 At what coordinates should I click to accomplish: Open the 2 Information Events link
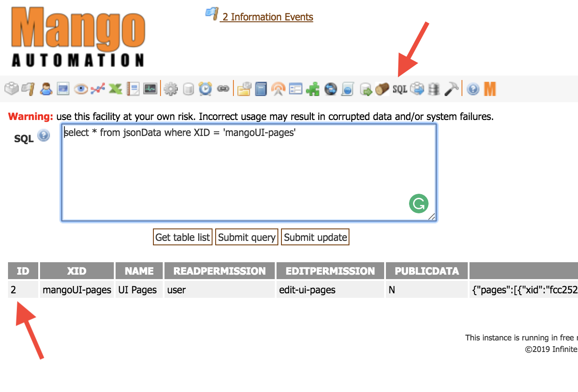coord(268,17)
